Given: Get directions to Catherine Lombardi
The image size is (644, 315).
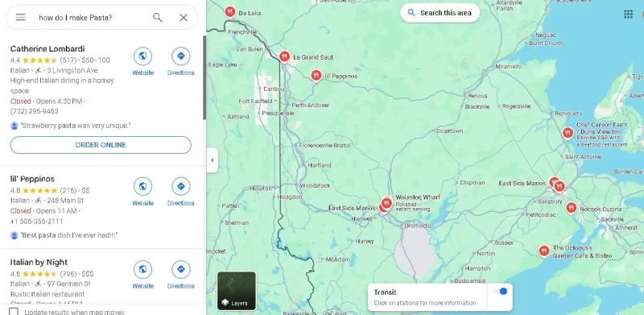Looking at the screenshot, I should pyautogui.click(x=180, y=56).
